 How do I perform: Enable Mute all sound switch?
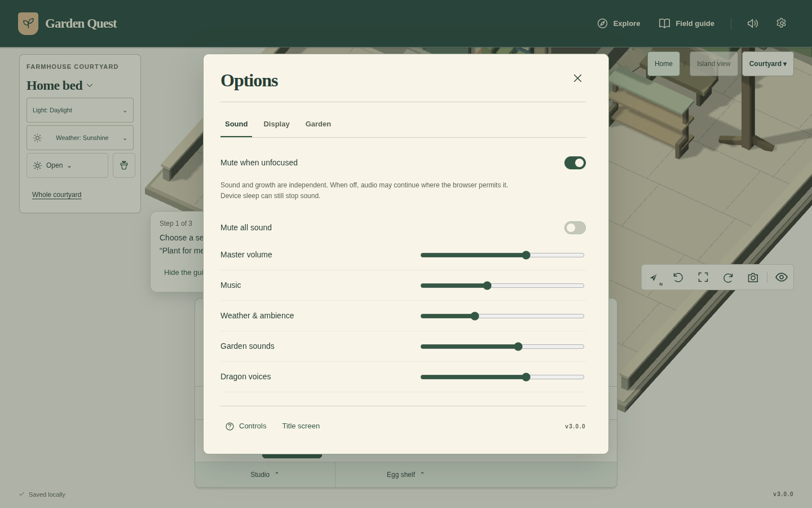(575, 228)
